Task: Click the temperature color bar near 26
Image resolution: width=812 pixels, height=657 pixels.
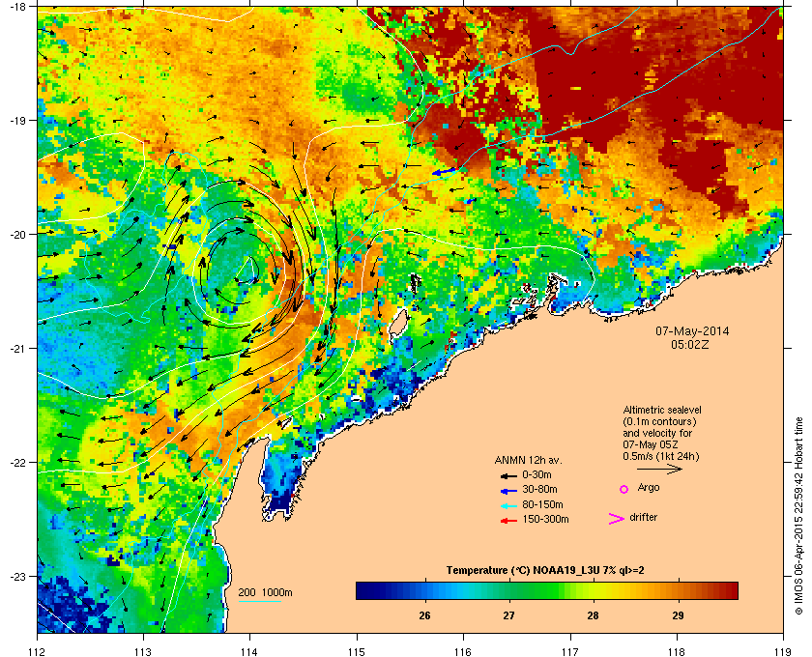Action: pyautogui.click(x=424, y=590)
